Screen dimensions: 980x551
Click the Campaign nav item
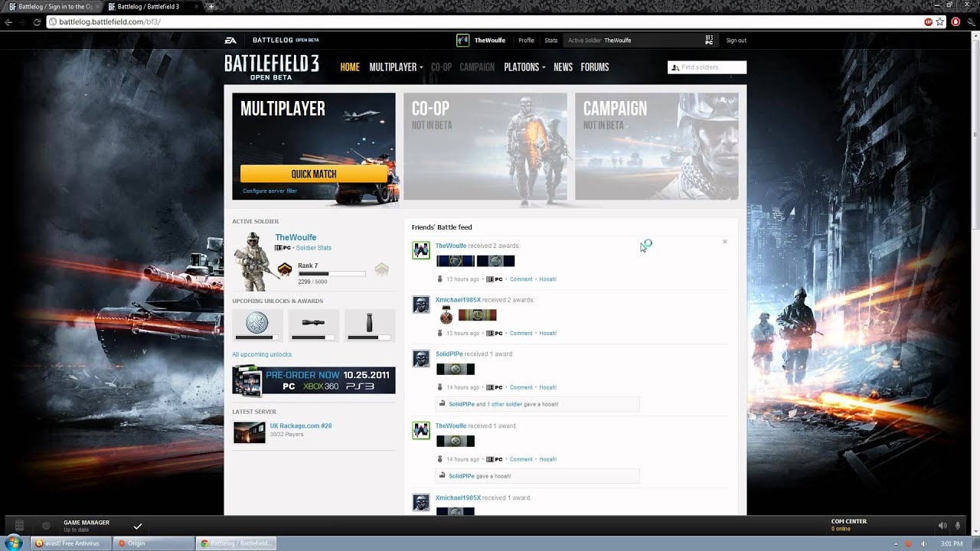click(x=477, y=67)
